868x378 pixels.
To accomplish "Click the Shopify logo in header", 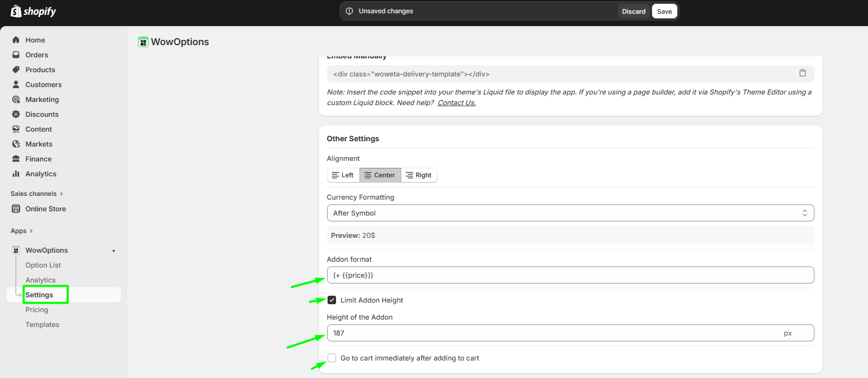I will (x=33, y=11).
